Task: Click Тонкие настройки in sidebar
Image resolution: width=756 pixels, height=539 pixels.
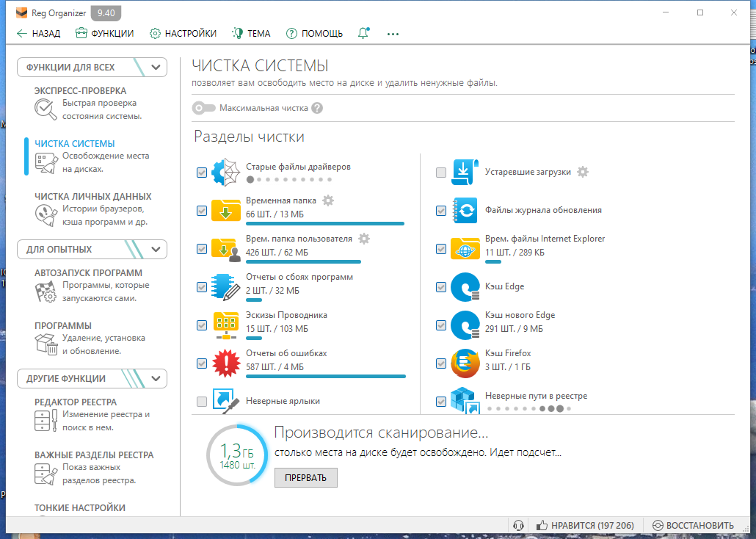Action: [x=79, y=507]
